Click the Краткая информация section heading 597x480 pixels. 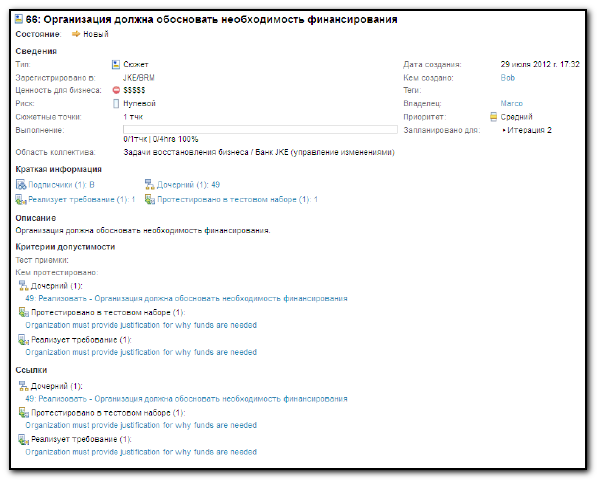58,169
